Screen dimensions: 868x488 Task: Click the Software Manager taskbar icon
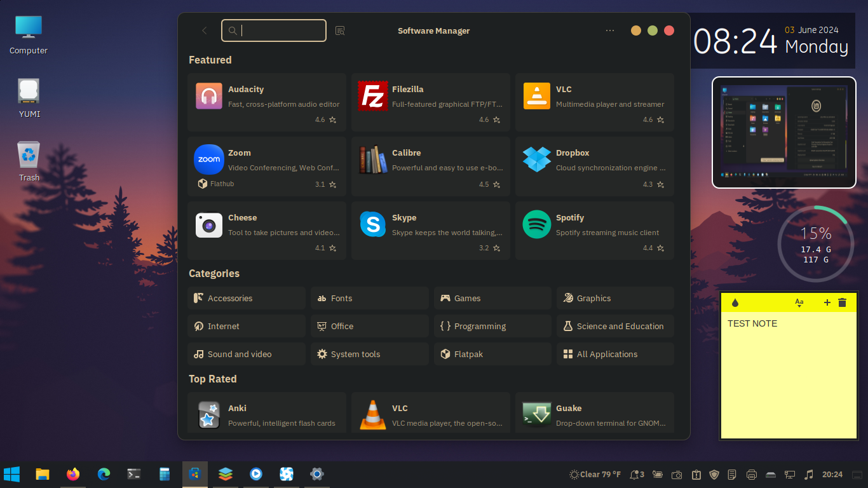pyautogui.click(x=195, y=474)
